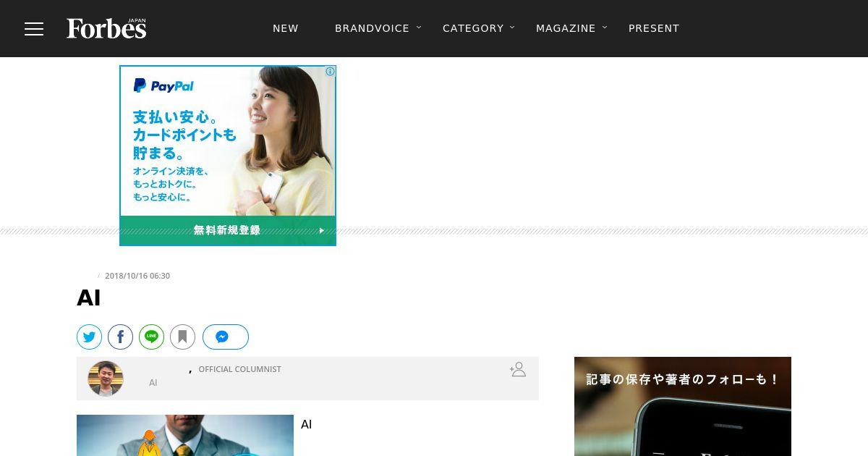Share the article on Twitter
The width and height of the screenshot is (868, 456).
90,337
